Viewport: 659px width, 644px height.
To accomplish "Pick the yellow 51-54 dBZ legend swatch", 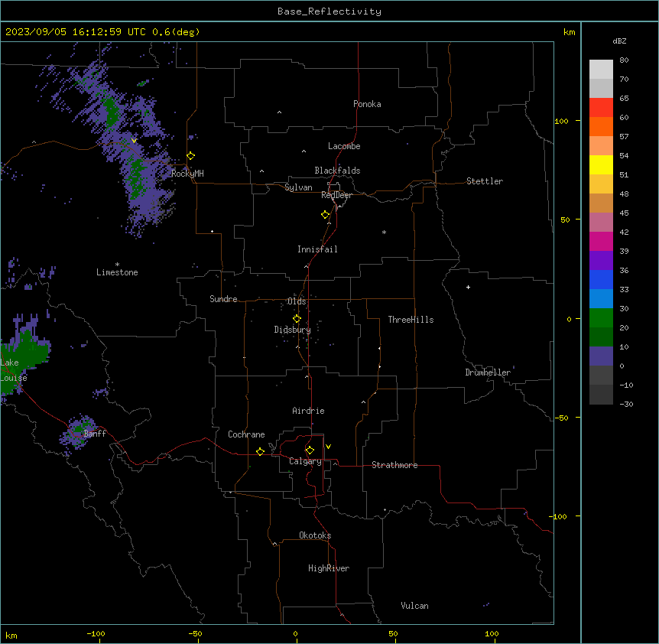I will (x=601, y=164).
